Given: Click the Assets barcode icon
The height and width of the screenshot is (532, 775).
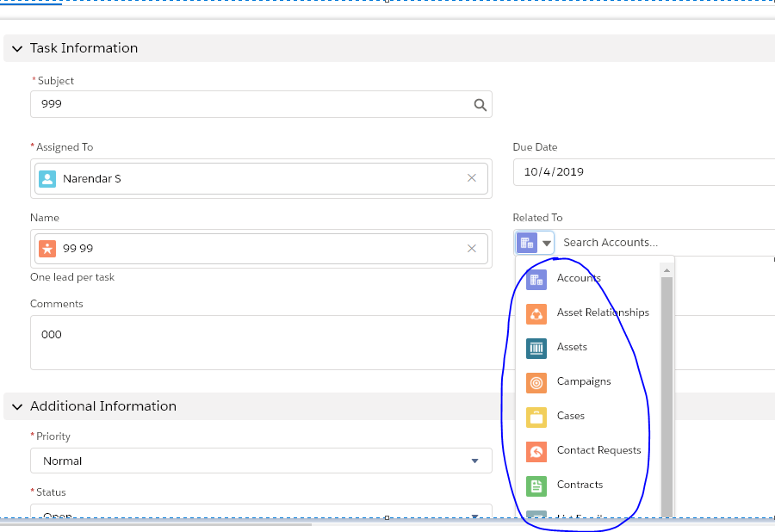Looking at the screenshot, I should [x=536, y=347].
